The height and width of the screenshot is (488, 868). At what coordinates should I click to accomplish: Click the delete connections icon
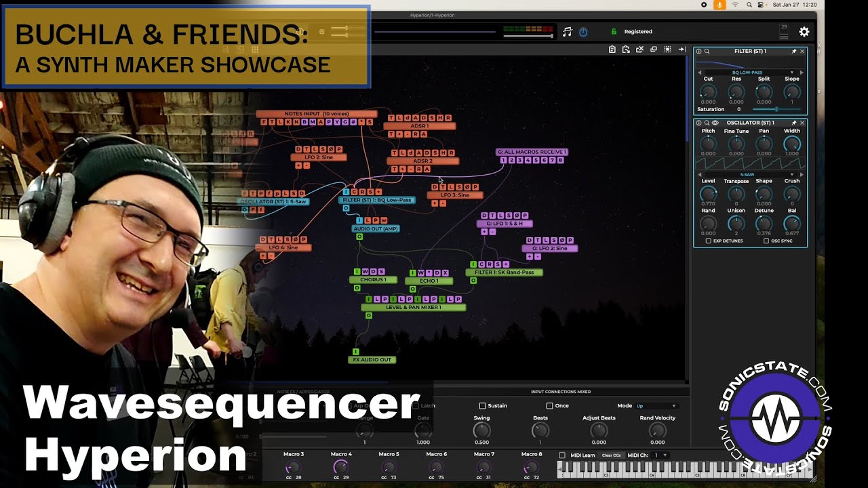point(639,49)
